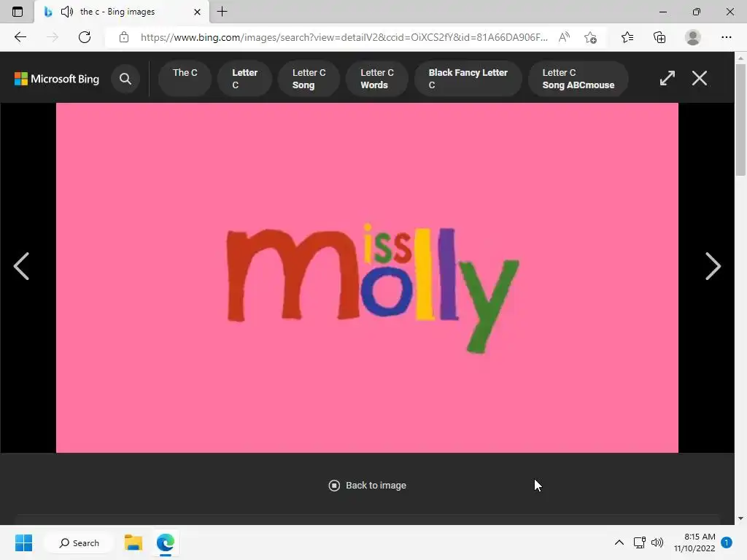This screenshot has height=560, width=747.
Task: Select 'Letter C Song' suggestion chip
Action: click(309, 79)
